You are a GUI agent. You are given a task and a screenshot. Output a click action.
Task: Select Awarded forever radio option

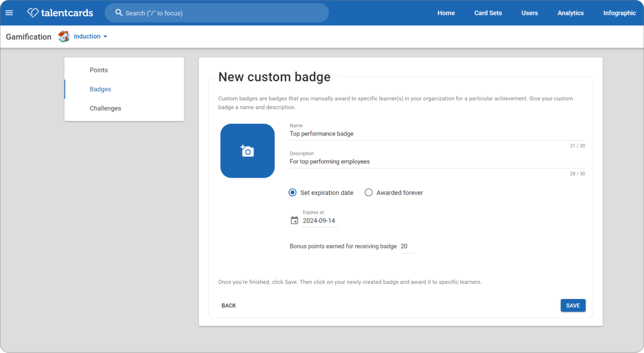369,192
